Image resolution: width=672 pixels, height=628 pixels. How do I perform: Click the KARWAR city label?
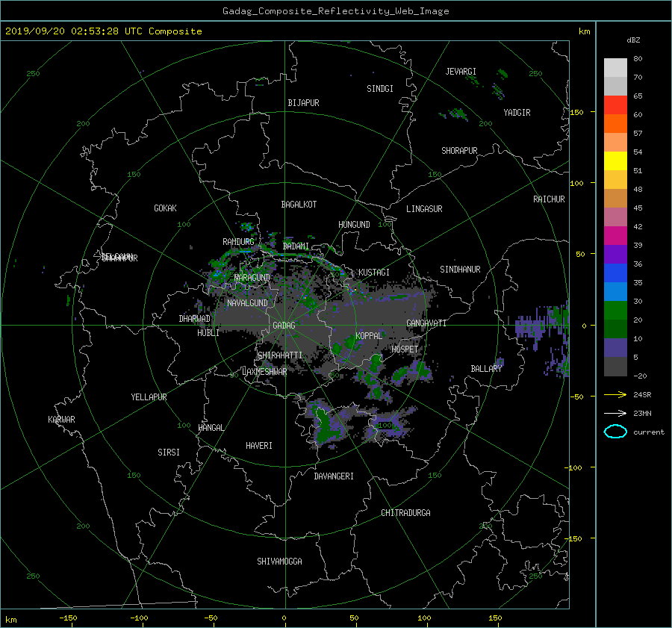61,420
